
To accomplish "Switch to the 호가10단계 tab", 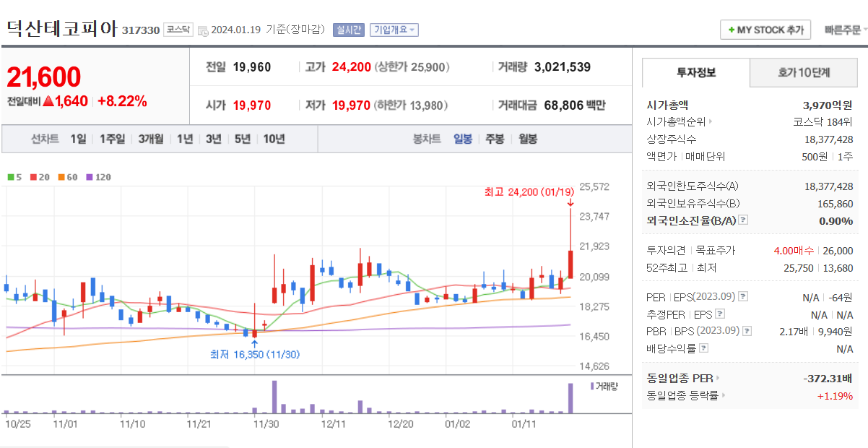I will (804, 72).
